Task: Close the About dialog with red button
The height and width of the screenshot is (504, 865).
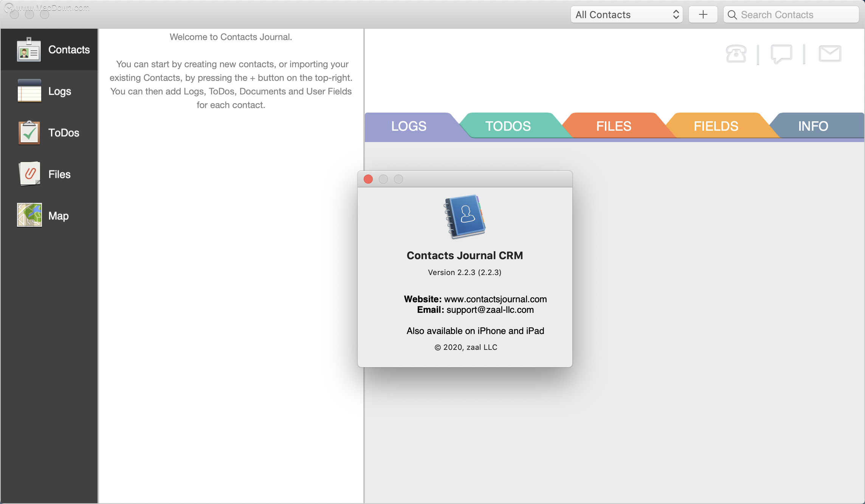Action: tap(368, 179)
